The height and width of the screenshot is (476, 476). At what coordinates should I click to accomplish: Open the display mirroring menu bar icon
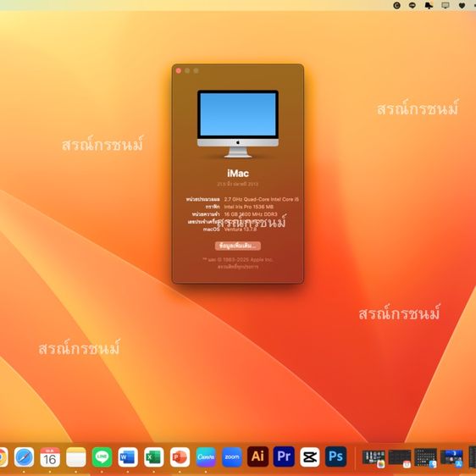tap(446, 5)
